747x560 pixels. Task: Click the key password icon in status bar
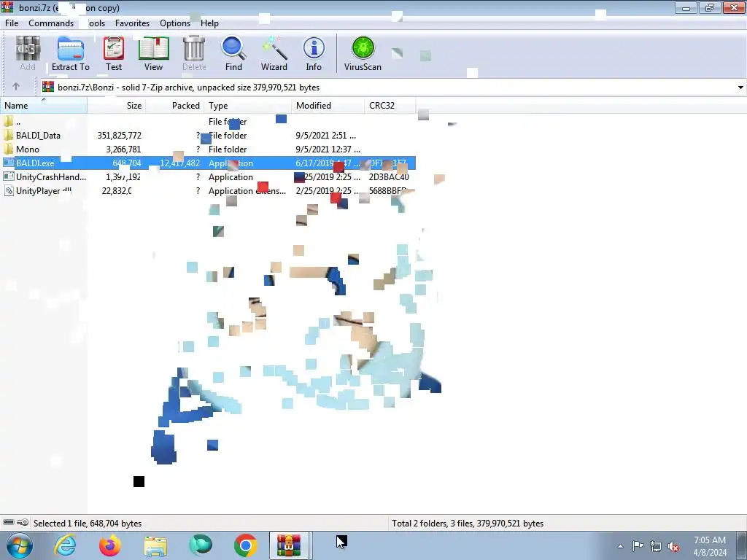pyautogui.click(x=23, y=522)
